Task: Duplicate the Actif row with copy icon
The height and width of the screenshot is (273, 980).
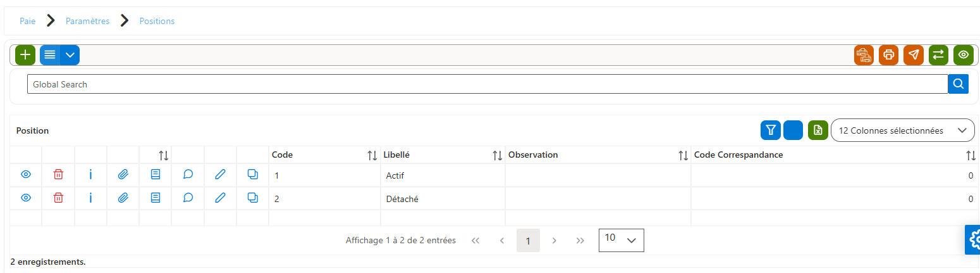Action: tap(253, 175)
